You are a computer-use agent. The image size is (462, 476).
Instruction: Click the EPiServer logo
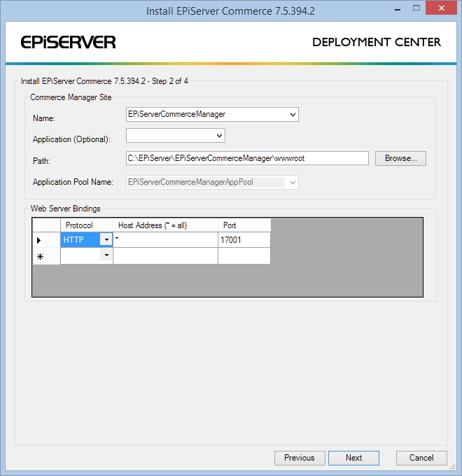click(x=69, y=42)
